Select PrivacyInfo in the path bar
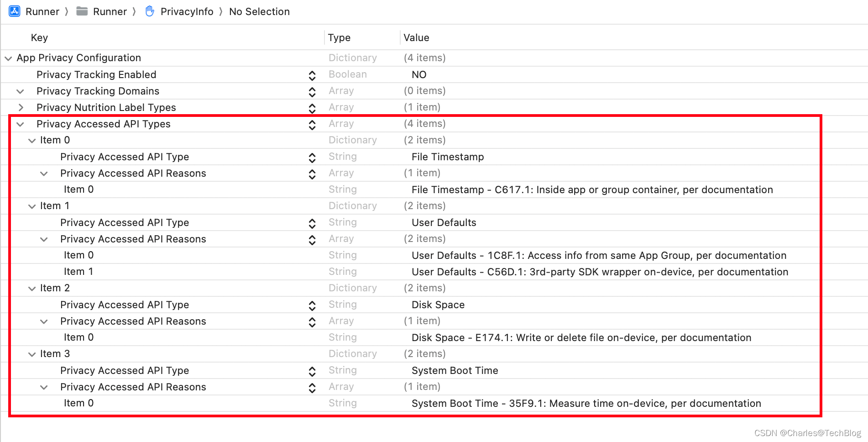The image size is (868, 442). (x=187, y=11)
